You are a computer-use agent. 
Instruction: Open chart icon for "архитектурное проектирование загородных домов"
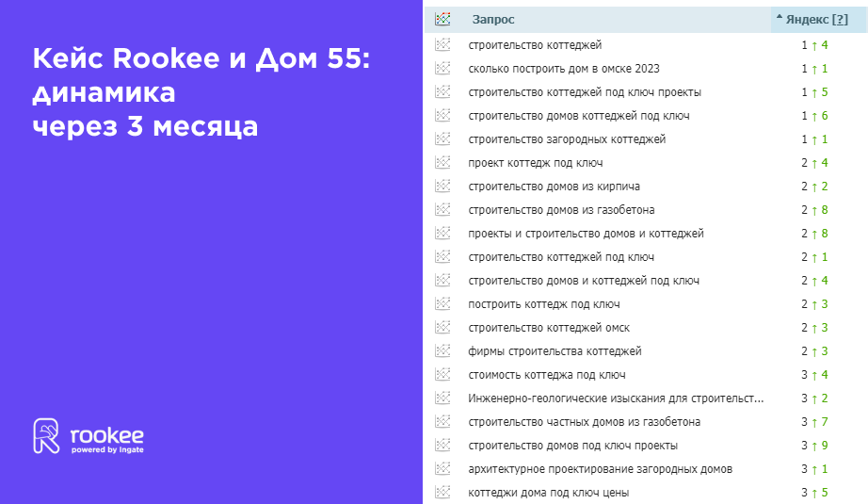[x=442, y=468]
